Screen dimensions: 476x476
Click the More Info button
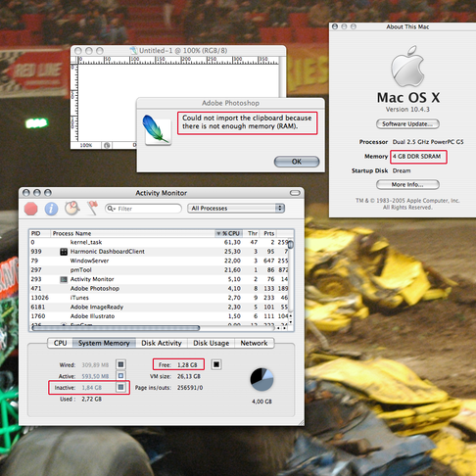(x=407, y=185)
